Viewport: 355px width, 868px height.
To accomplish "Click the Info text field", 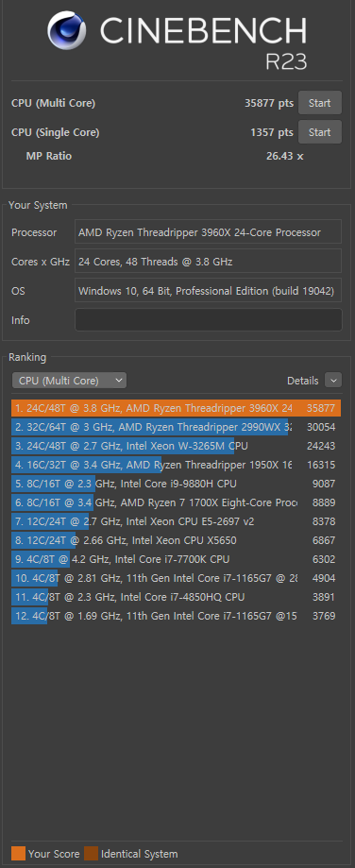I will point(209,320).
